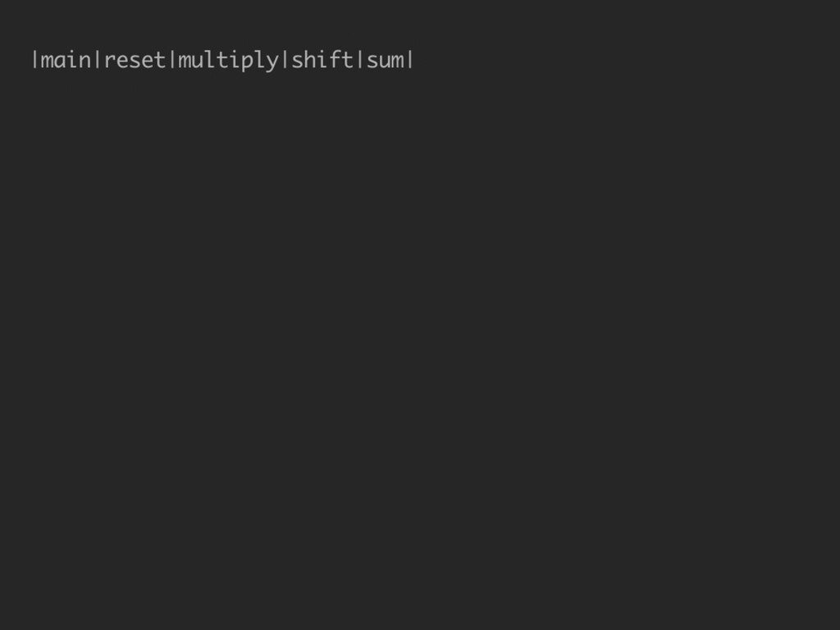This screenshot has height=630, width=840.
Task: Open the multiply tab
Action: pos(228,61)
